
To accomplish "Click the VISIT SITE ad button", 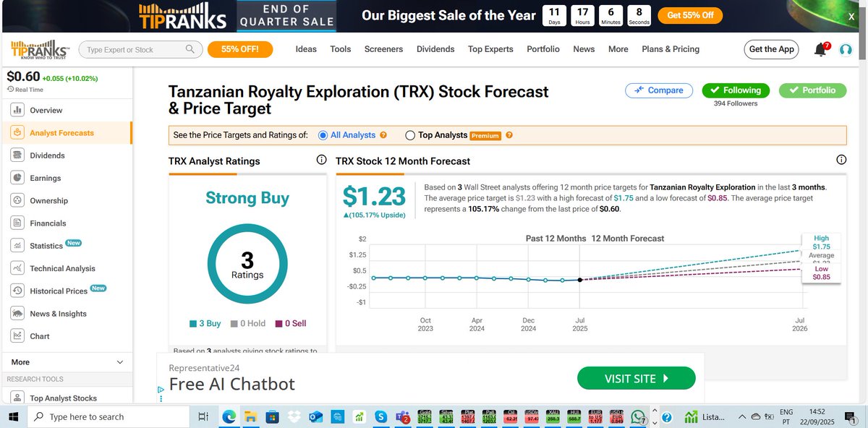I will point(637,378).
